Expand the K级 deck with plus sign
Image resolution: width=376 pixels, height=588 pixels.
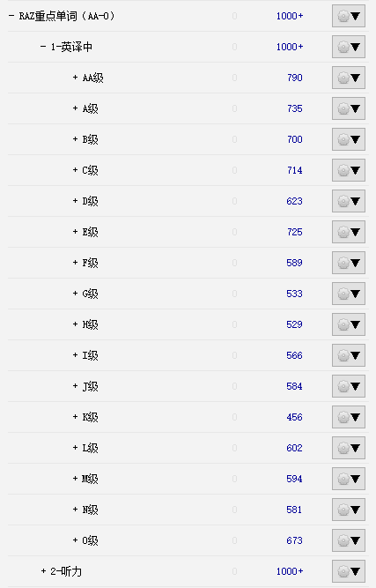(x=75, y=417)
